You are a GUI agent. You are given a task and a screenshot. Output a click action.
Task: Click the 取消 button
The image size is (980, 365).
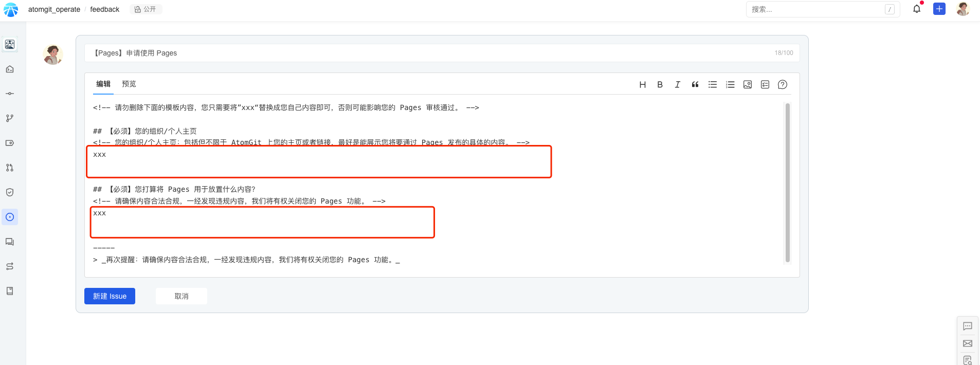tap(182, 296)
